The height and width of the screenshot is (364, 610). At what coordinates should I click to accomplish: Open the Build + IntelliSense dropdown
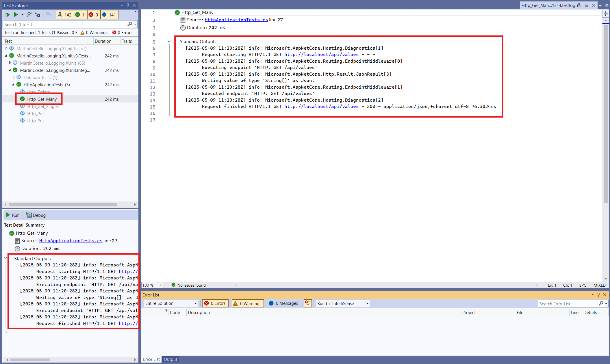click(343, 303)
